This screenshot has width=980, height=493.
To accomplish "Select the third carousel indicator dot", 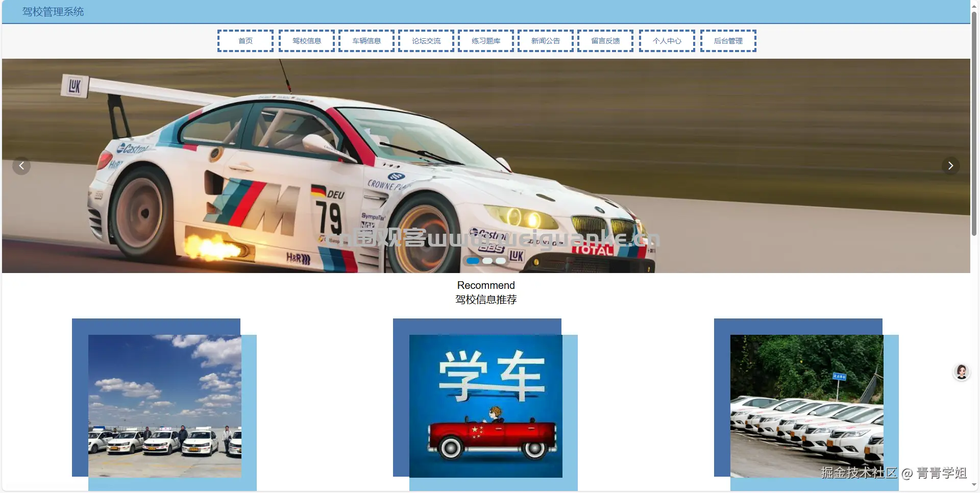I will (x=501, y=261).
